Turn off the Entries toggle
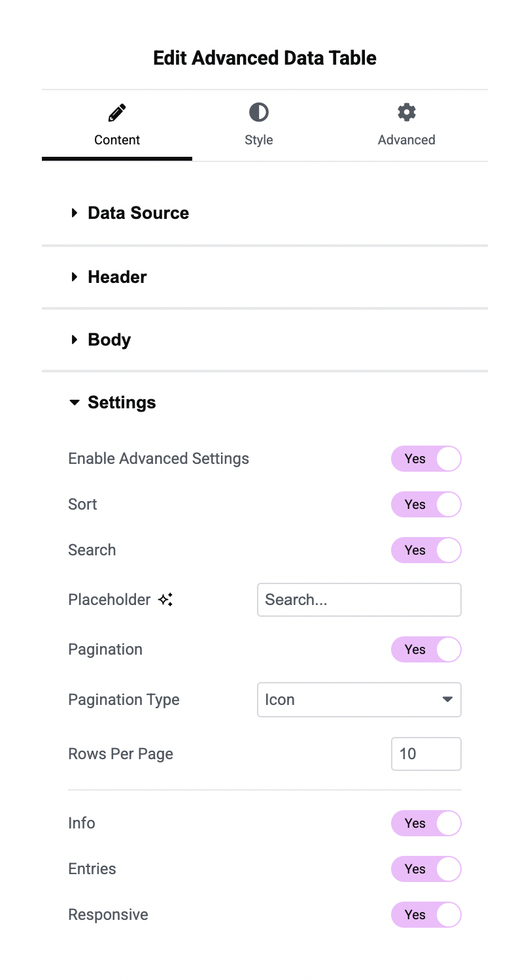Viewport: 531px width, 980px height. [426, 869]
